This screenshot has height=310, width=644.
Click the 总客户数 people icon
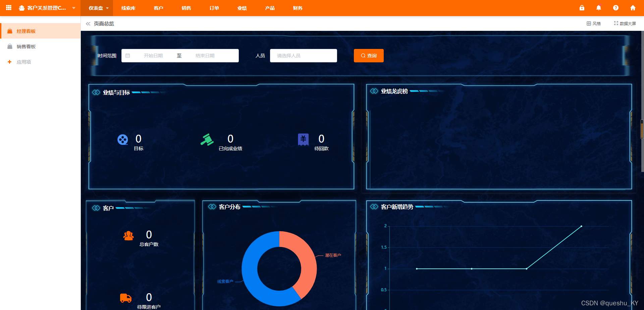(128, 236)
